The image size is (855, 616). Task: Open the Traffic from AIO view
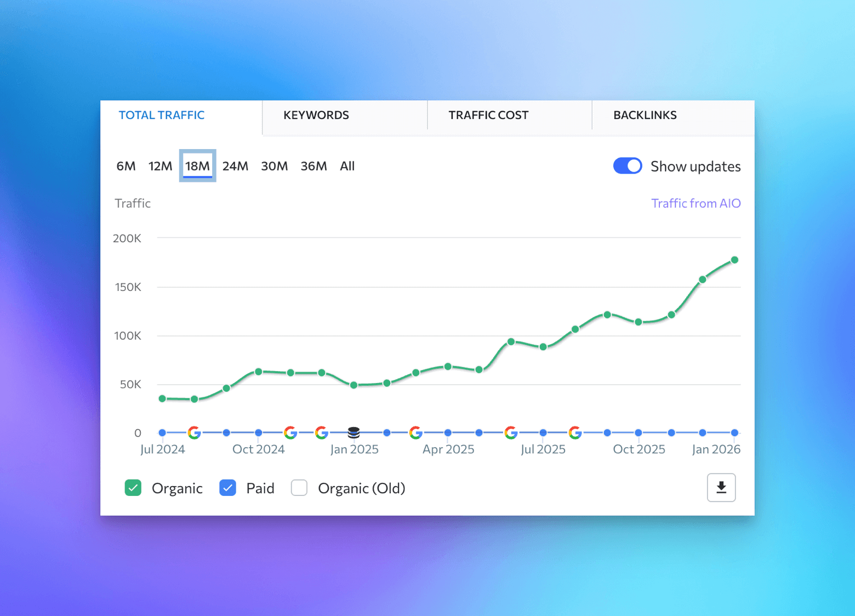coord(696,203)
